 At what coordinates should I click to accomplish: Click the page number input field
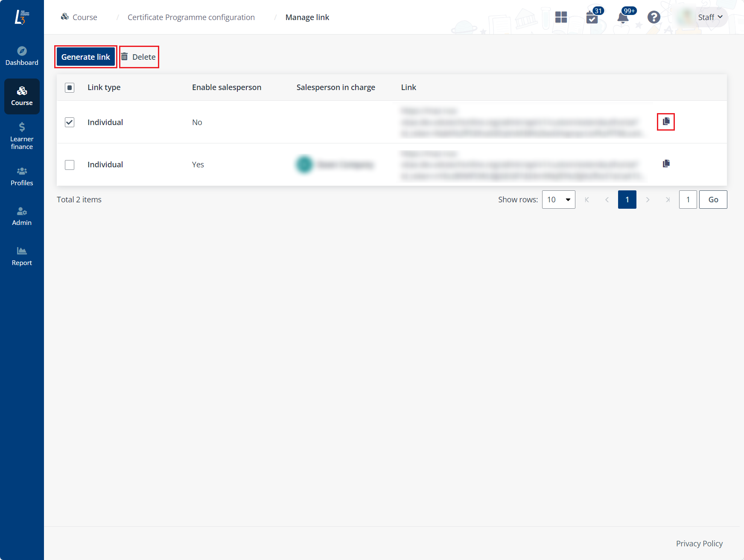688,200
